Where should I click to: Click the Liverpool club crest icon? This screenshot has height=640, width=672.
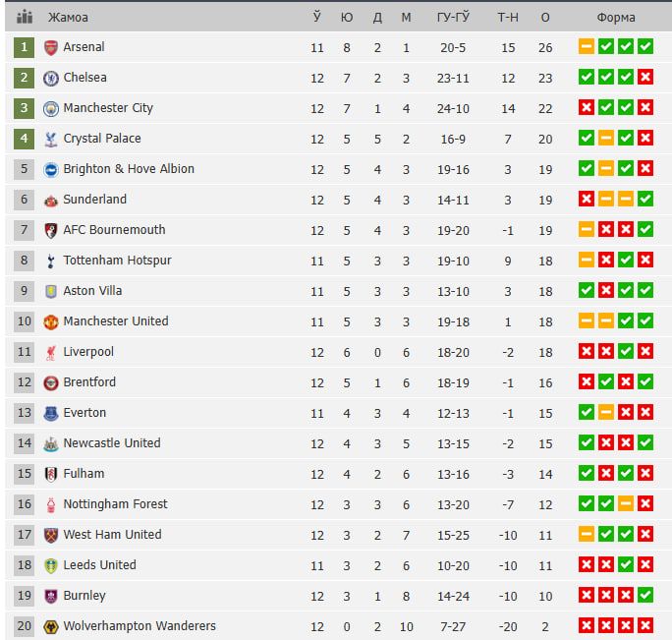(51, 352)
